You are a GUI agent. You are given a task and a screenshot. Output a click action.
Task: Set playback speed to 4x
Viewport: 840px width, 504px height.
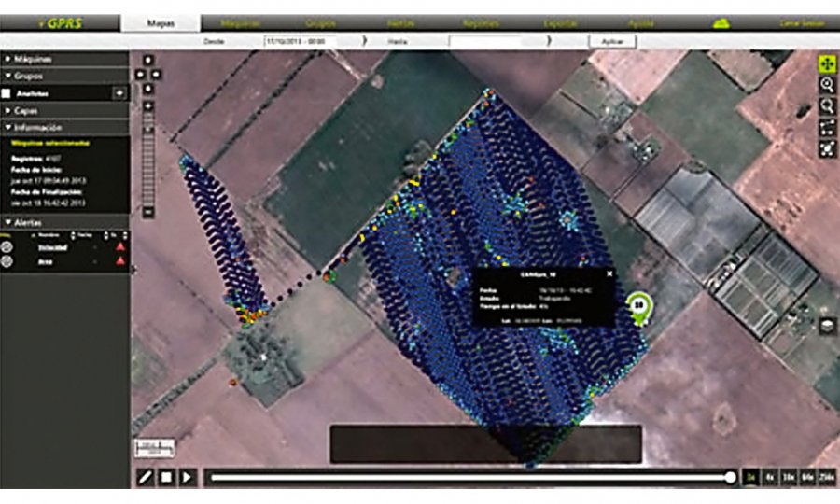point(770,477)
